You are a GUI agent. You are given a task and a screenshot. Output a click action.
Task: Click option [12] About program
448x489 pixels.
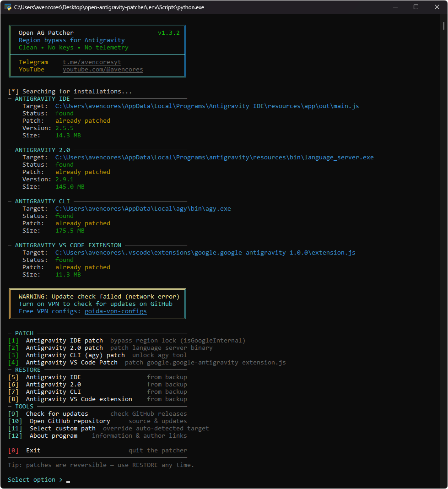[43, 436]
